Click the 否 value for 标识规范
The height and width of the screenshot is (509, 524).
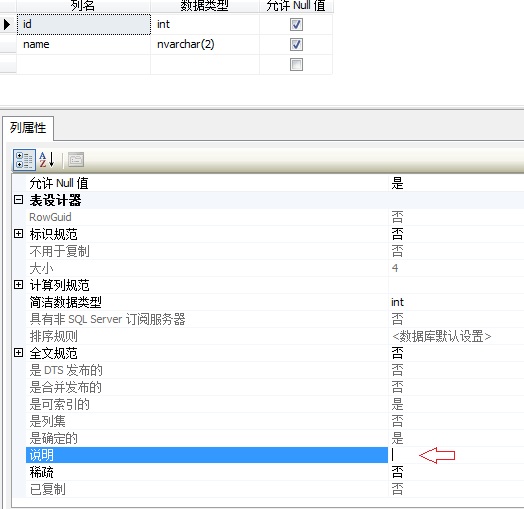point(397,234)
